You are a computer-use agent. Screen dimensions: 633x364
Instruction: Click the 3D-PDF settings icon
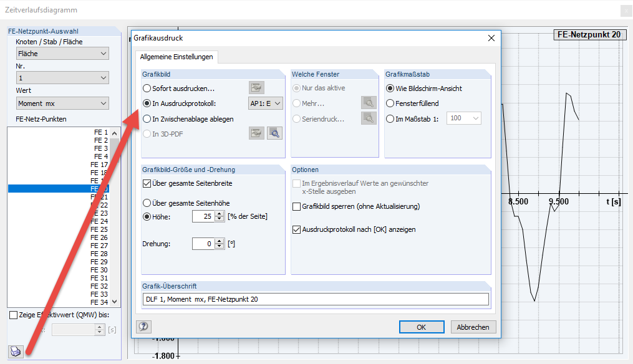coord(256,133)
